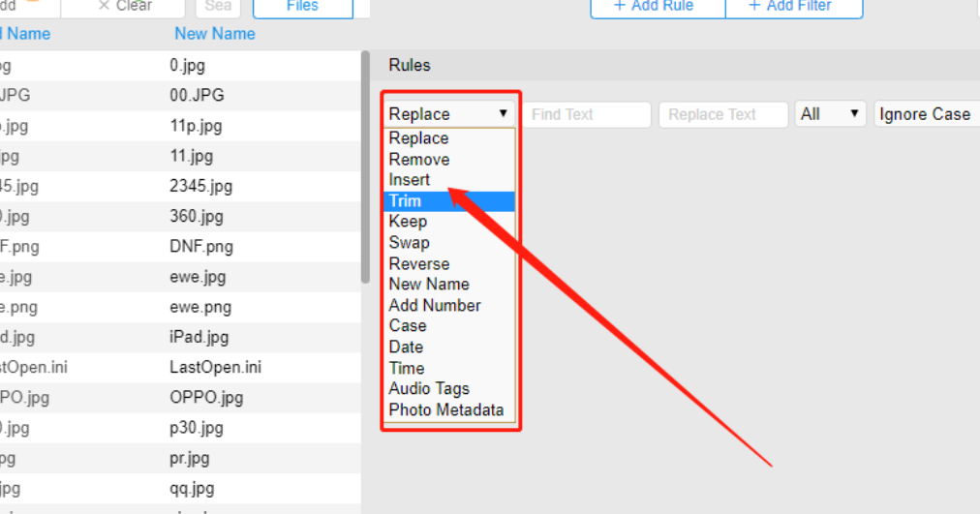The width and height of the screenshot is (980, 514).
Task: Select Audio Tags rule option
Action: coord(429,389)
